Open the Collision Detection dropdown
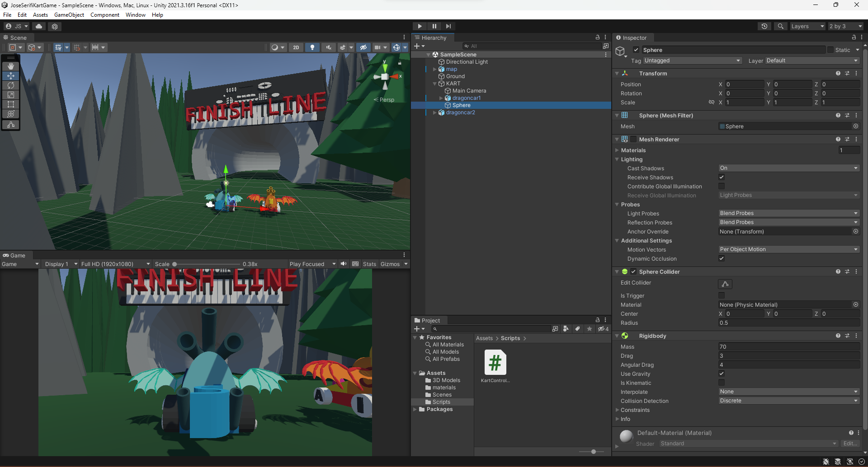The image size is (868, 467). coord(789,401)
